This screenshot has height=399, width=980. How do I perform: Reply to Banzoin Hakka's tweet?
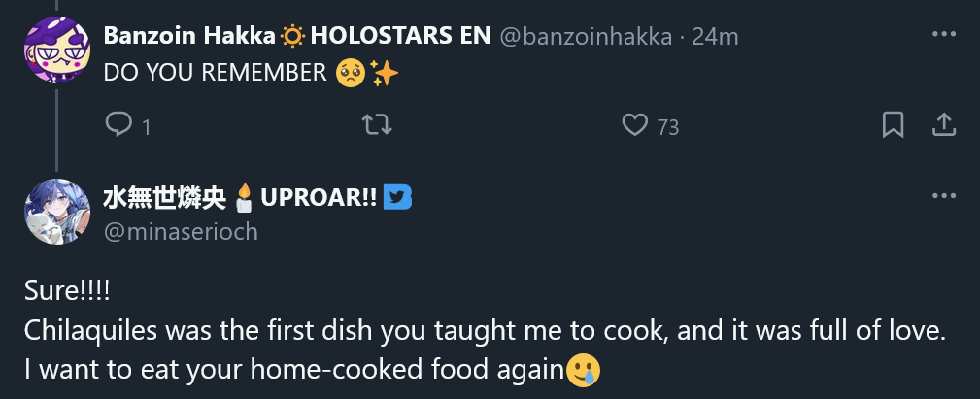tap(118, 125)
